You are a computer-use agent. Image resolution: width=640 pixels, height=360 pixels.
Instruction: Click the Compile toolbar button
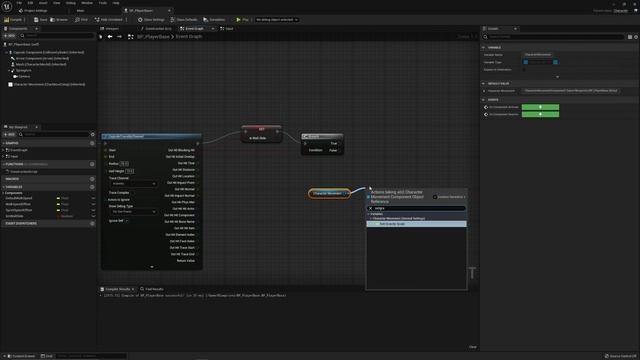[x=13, y=20]
